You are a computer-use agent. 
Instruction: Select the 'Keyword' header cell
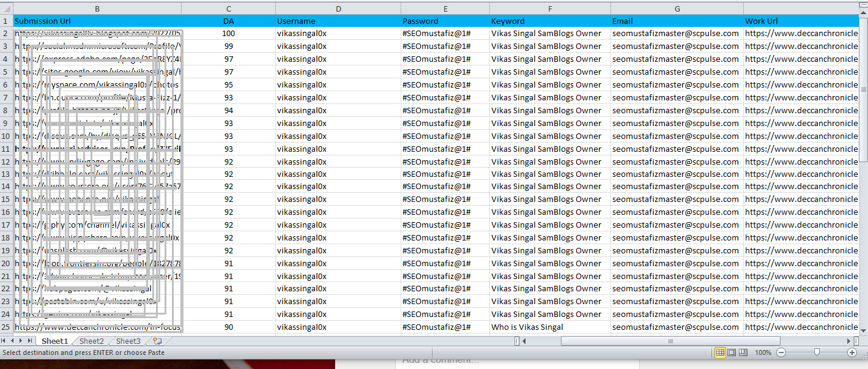pos(550,21)
